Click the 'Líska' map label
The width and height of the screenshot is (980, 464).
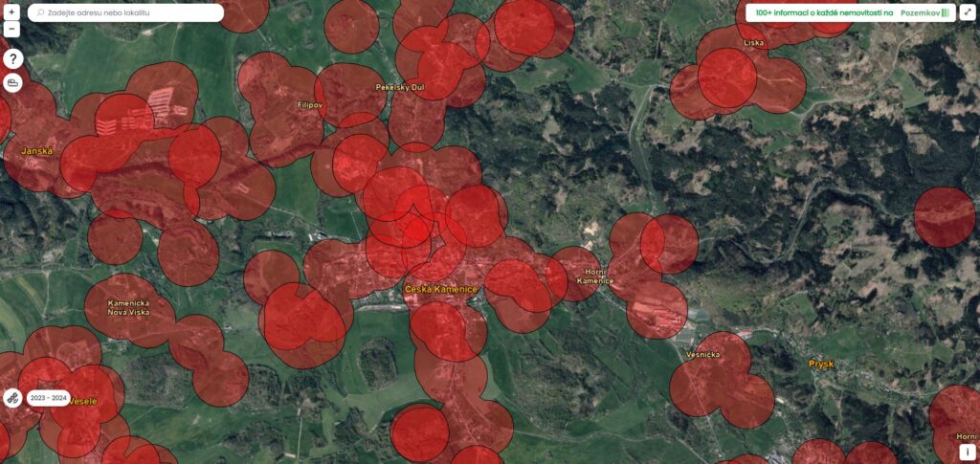tap(754, 43)
